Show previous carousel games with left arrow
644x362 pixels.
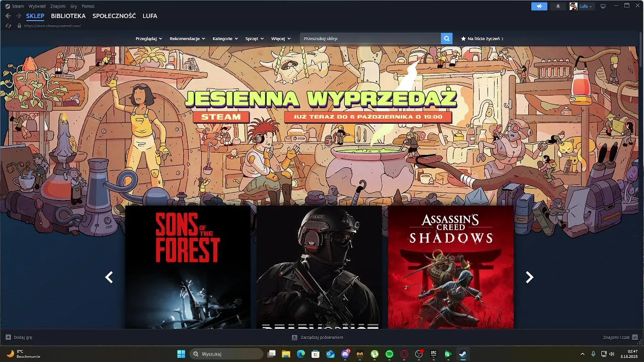[x=109, y=277]
